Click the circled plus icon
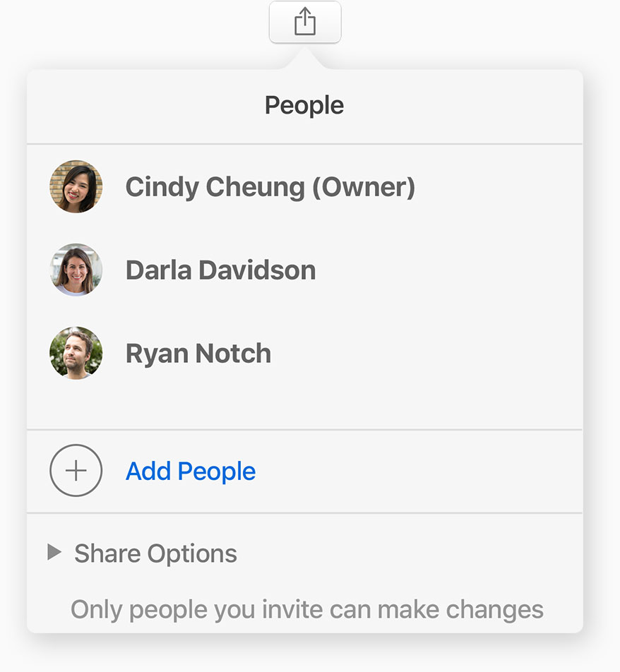 (x=76, y=471)
